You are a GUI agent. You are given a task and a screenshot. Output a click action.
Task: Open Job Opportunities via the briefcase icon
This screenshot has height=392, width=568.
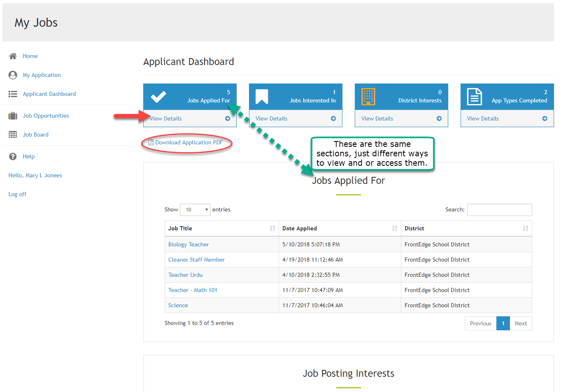click(12, 116)
